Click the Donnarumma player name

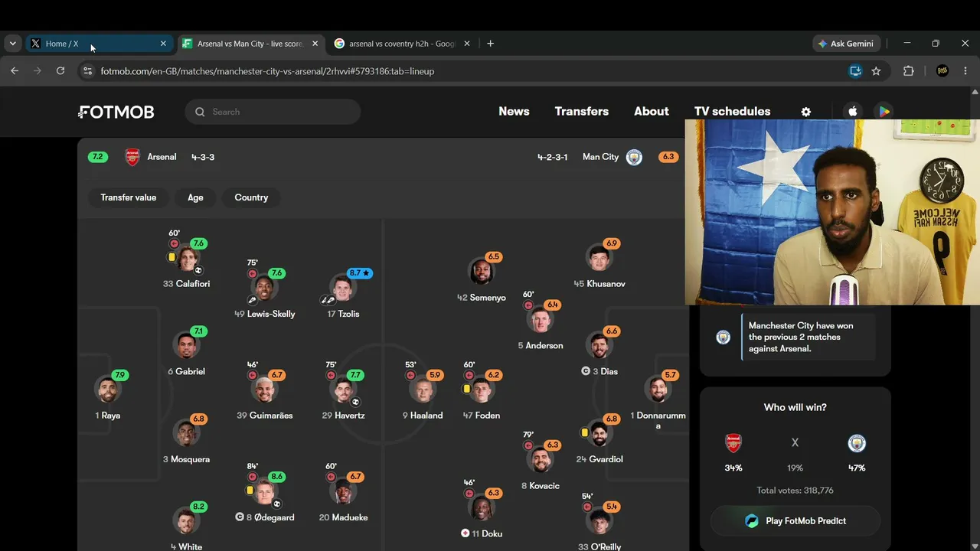point(661,421)
